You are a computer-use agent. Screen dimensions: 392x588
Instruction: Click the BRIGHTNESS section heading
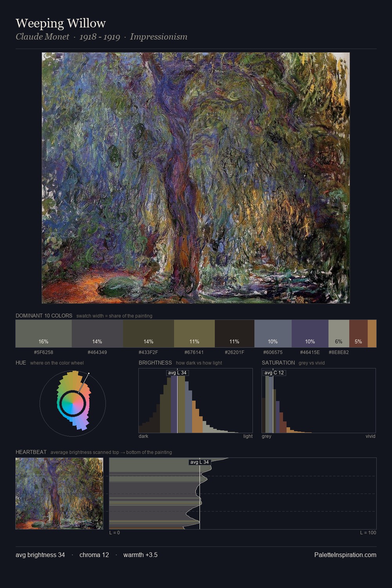tap(155, 363)
